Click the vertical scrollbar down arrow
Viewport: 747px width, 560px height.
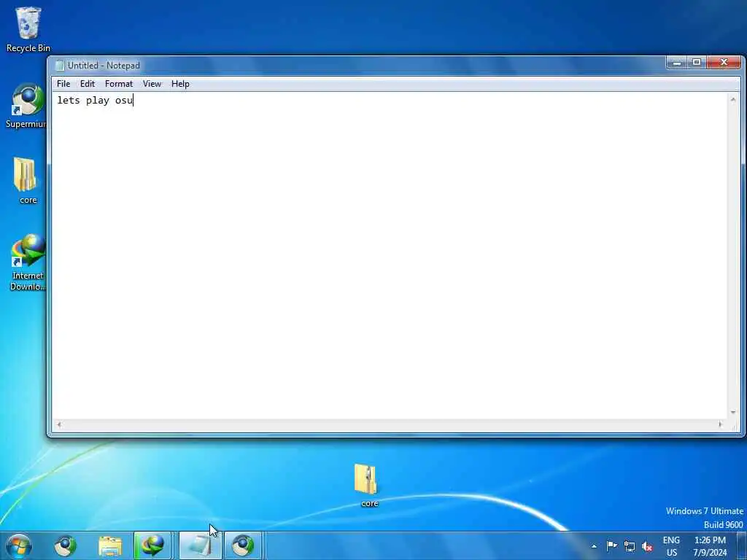(733, 413)
